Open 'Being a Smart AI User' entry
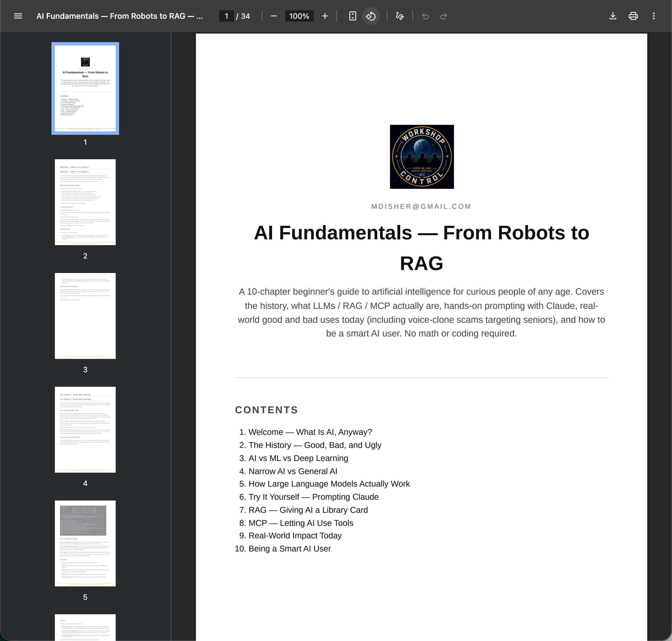The width and height of the screenshot is (672, 641). (290, 548)
